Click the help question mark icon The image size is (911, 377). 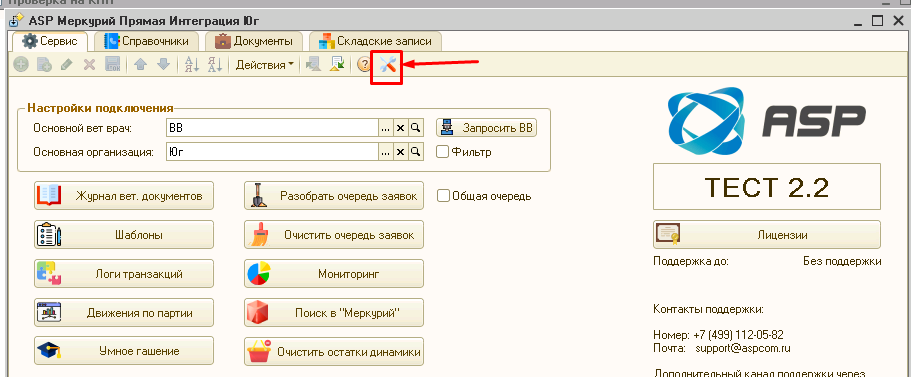pos(364,64)
